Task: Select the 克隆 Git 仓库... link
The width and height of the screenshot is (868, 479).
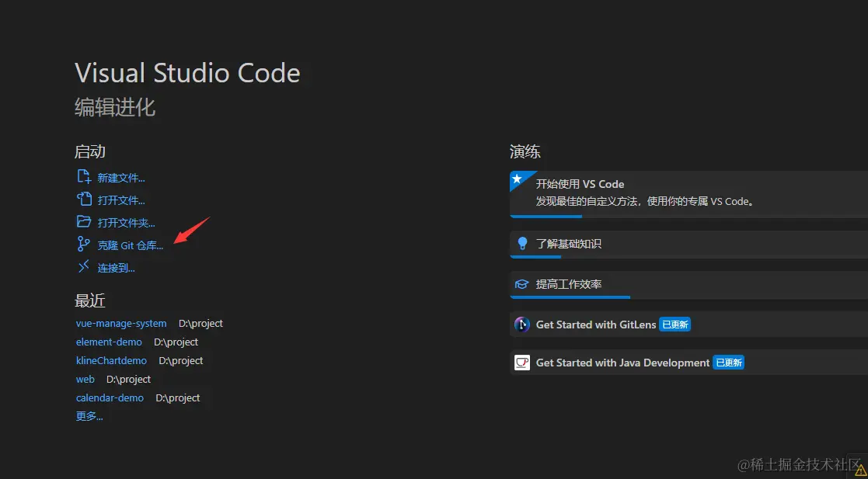Action: pos(131,245)
